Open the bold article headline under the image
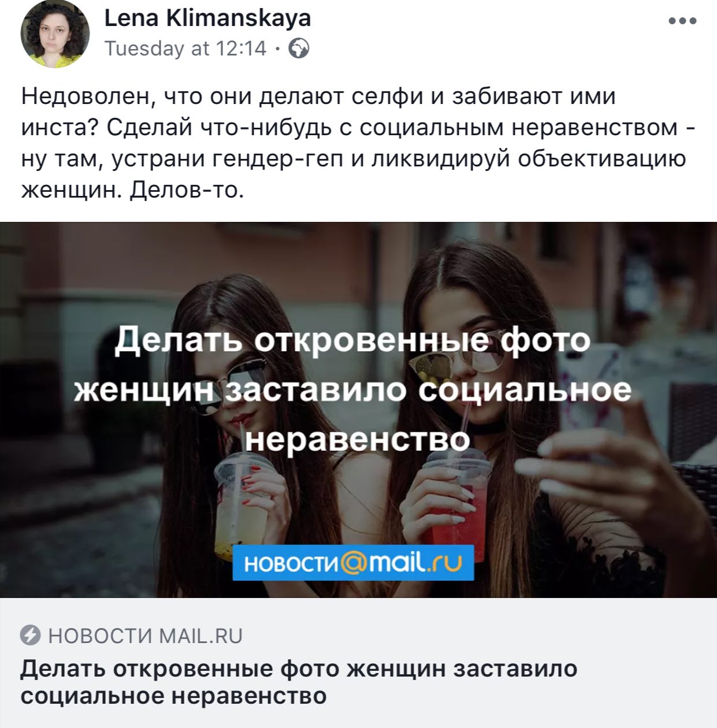This screenshot has width=717, height=728. point(299,682)
